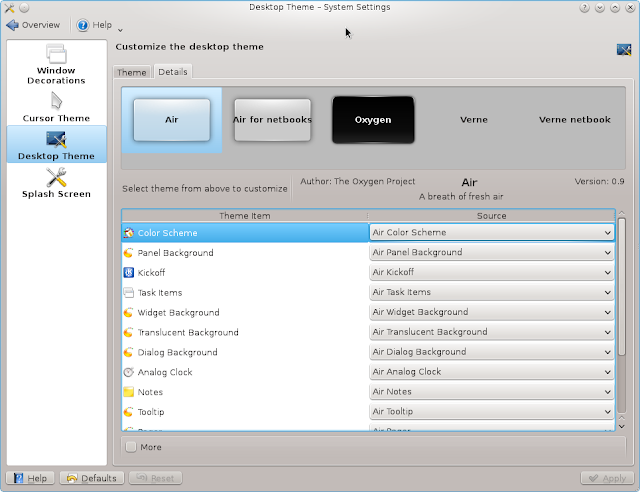Click Widget Background row icon
The height and width of the screenshot is (492, 640).
(x=129, y=312)
